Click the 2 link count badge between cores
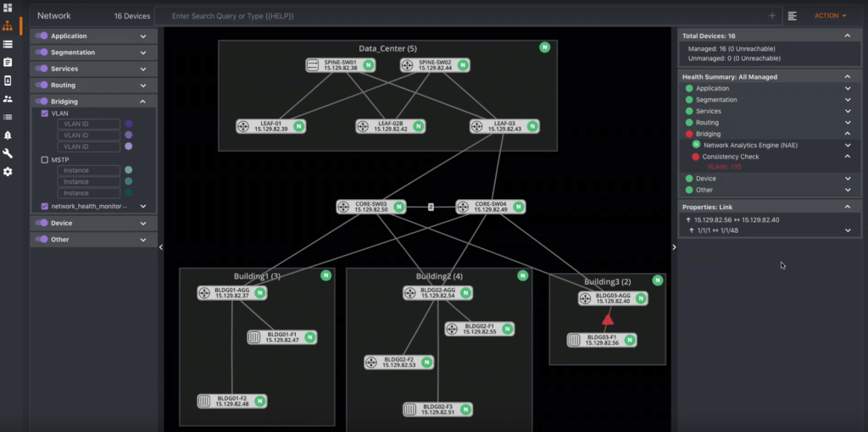This screenshot has height=432, width=868. tap(431, 207)
